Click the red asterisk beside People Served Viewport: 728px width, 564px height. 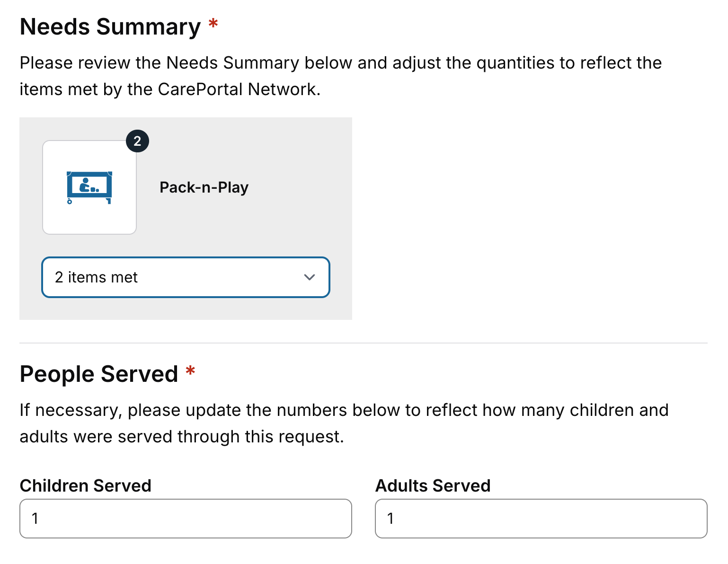pyautogui.click(x=190, y=370)
